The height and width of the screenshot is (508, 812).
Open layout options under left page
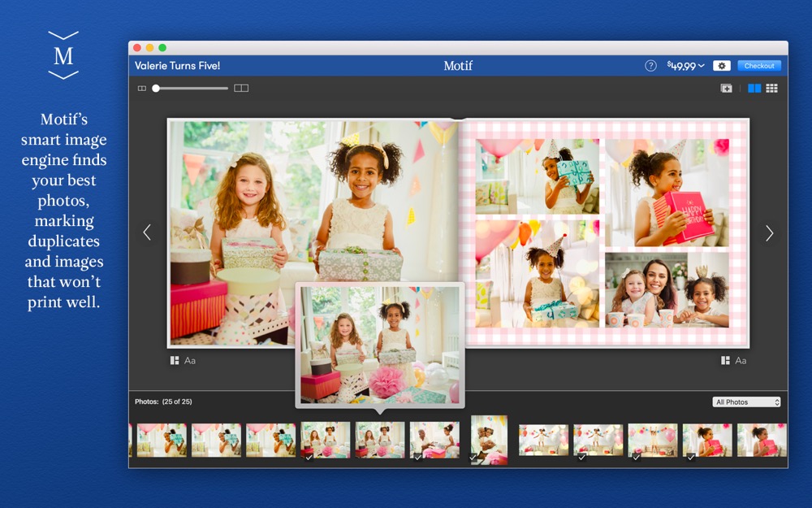pos(175,360)
